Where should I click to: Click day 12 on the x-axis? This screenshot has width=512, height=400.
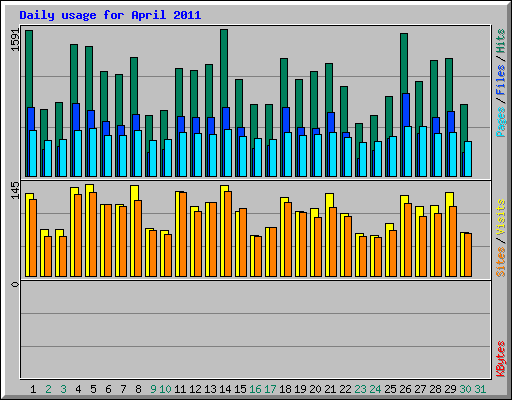point(195,389)
